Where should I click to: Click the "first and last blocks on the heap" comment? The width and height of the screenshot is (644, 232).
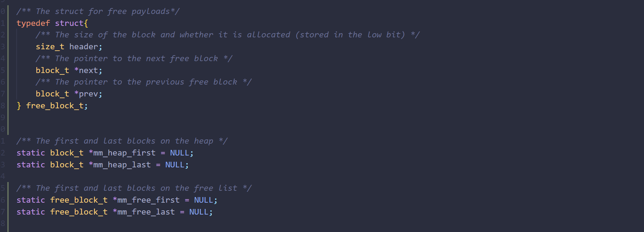coord(122,141)
